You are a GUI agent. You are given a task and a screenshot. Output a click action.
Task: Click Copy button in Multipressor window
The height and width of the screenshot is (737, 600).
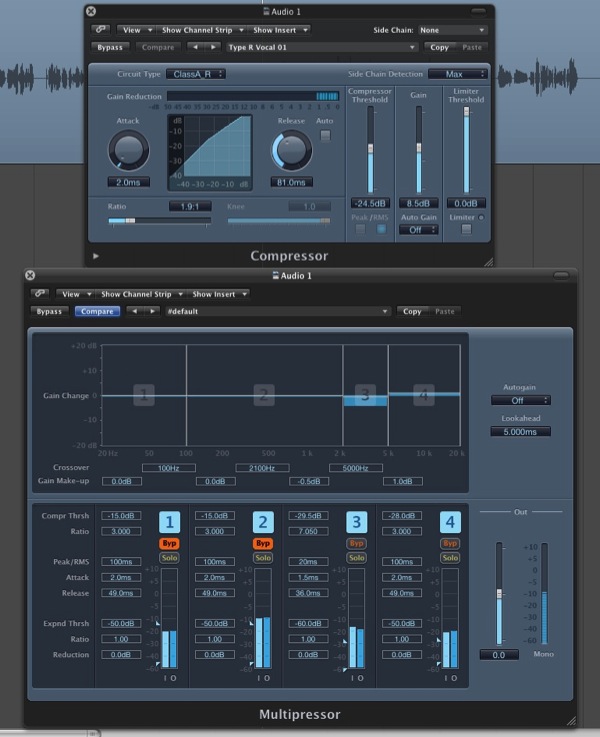[412, 311]
